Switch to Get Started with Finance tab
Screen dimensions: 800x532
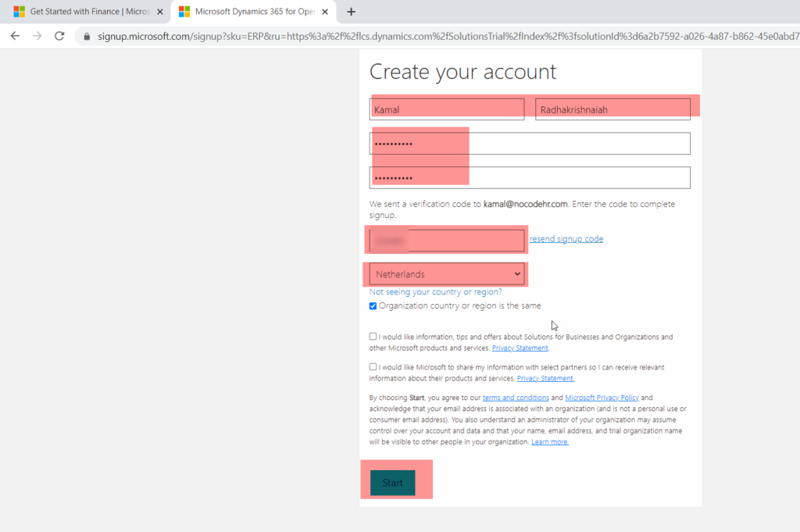(x=84, y=12)
